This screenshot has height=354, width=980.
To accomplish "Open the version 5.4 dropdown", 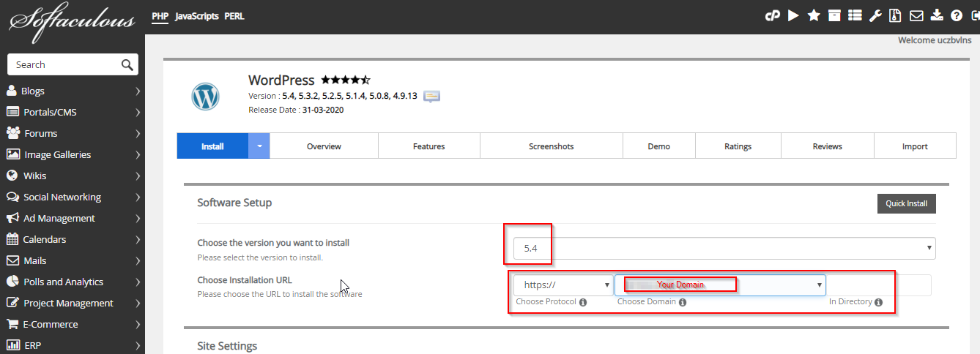I will pos(724,249).
